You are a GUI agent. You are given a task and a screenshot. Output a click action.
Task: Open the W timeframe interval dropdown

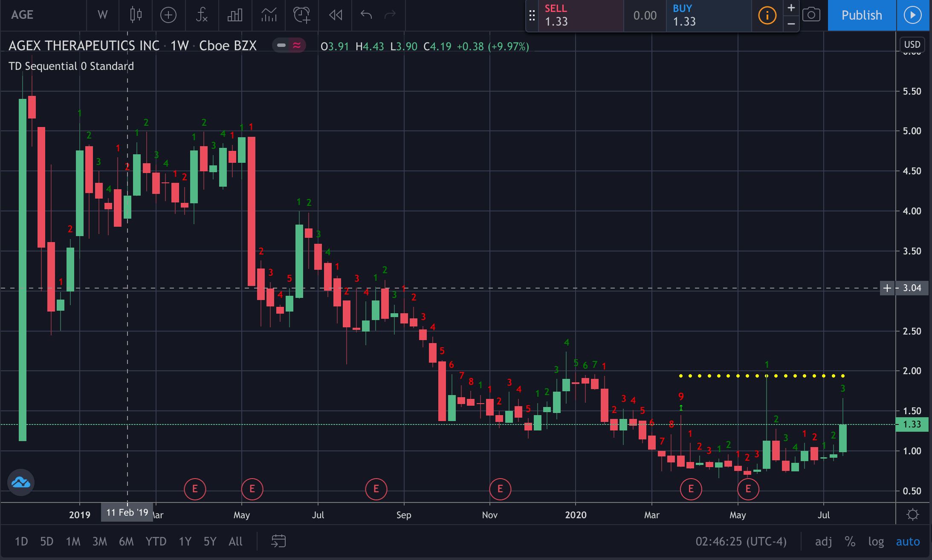click(x=102, y=15)
